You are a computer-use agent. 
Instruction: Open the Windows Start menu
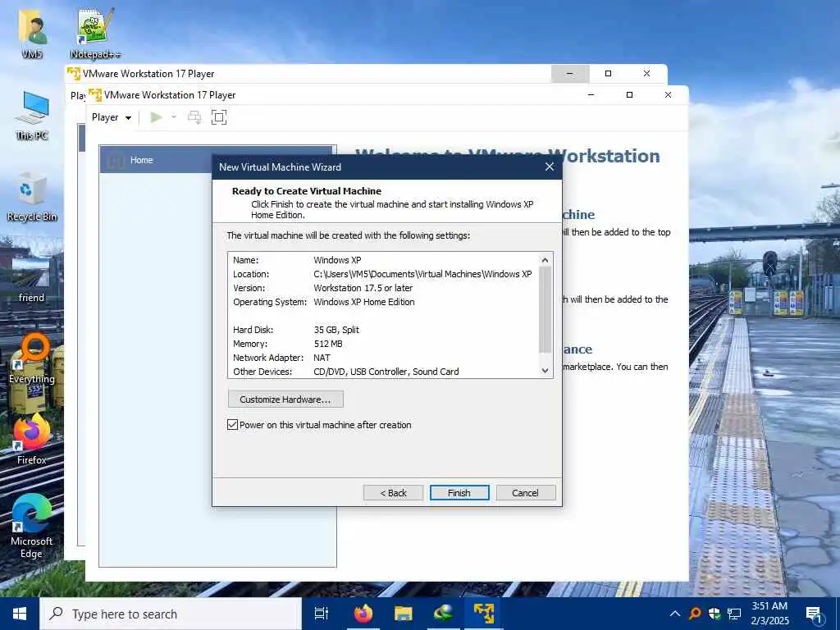[20, 614]
